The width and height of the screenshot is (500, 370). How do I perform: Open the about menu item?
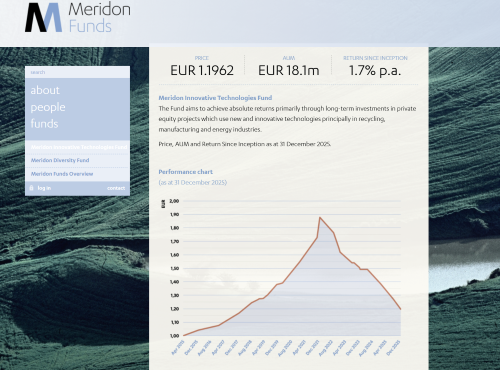[45, 90]
